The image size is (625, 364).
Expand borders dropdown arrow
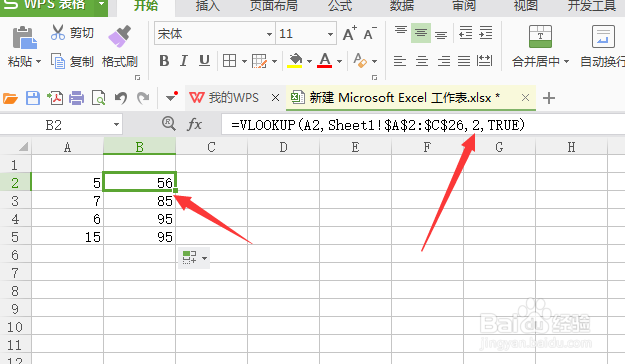(244, 61)
